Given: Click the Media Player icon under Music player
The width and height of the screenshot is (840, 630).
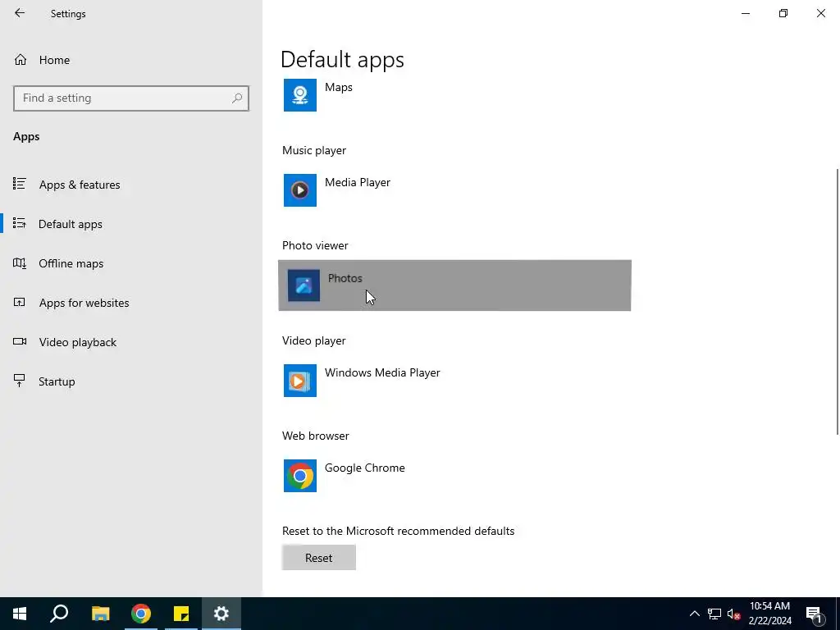Looking at the screenshot, I should (x=300, y=190).
